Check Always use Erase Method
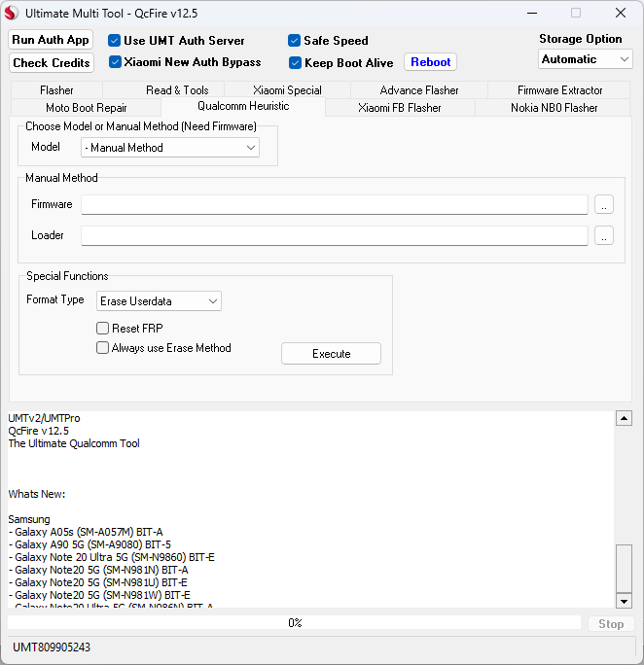This screenshot has width=644, height=665. [x=102, y=348]
